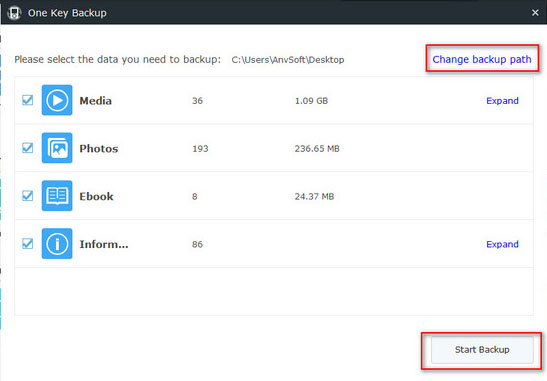Click the Media size 1.09 GB
547x381 pixels.
tap(311, 101)
